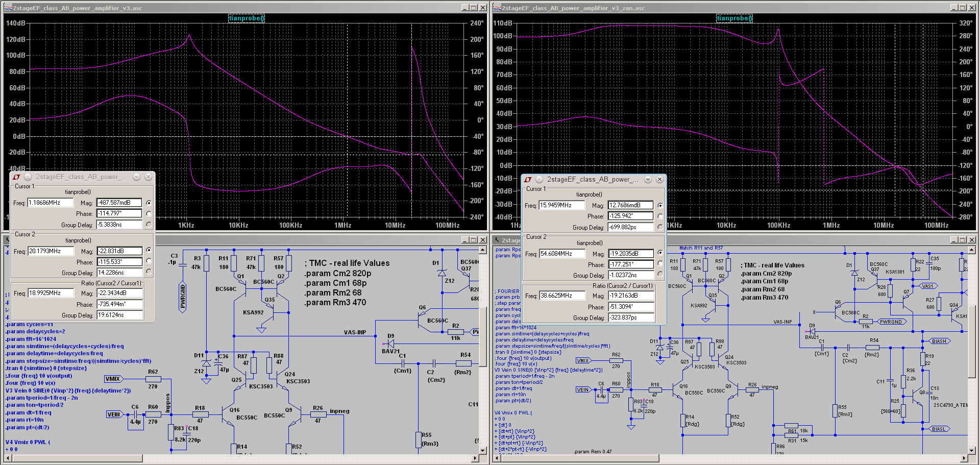Screen dimensions: 980x465
Task: Click down arrow of left schematic vertical scrollbar
Action: 482,450
